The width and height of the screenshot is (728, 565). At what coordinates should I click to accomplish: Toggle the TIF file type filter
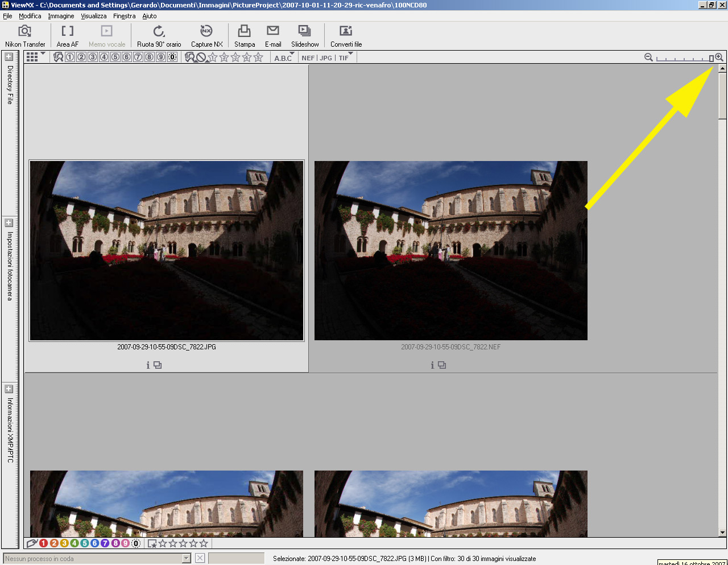344,58
